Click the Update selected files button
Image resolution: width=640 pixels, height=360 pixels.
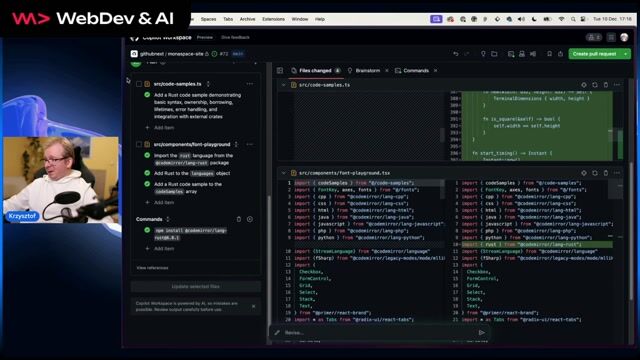pos(196,287)
